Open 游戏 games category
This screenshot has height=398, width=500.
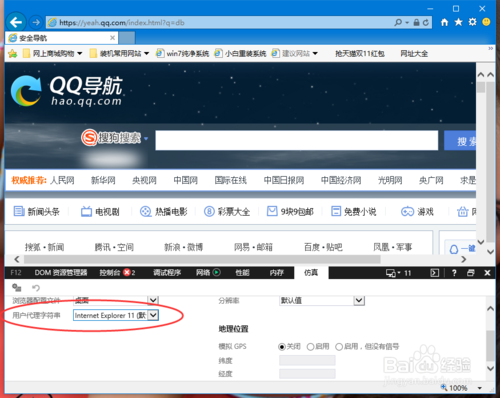coord(417,211)
